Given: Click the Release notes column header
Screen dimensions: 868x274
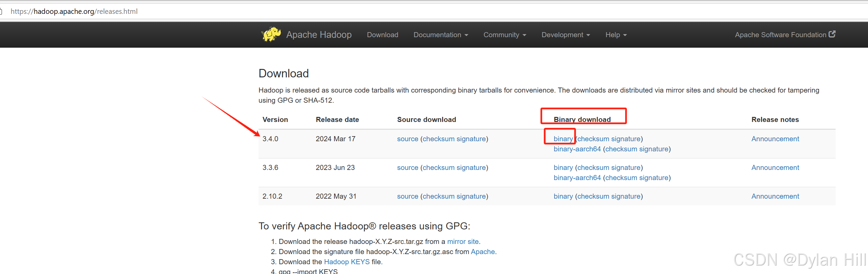Looking at the screenshot, I should [x=775, y=120].
